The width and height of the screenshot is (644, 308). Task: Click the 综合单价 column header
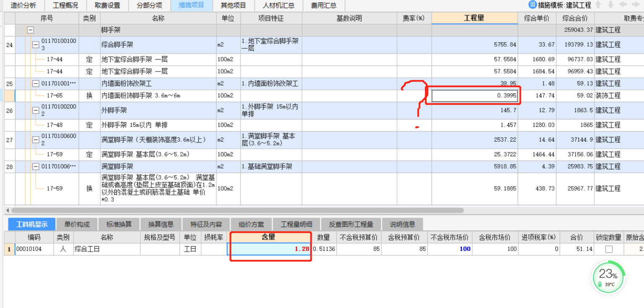[x=537, y=18]
